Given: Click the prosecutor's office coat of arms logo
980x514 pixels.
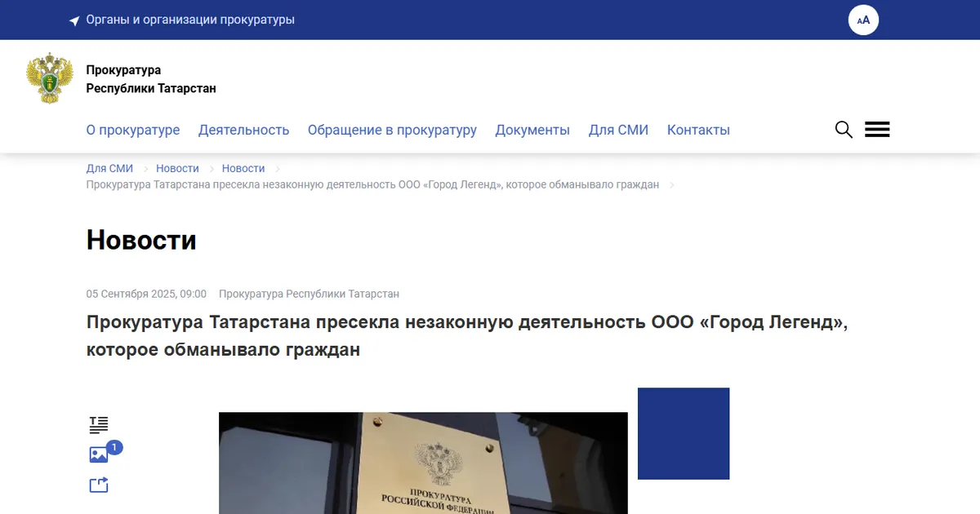Looking at the screenshot, I should (50, 78).
